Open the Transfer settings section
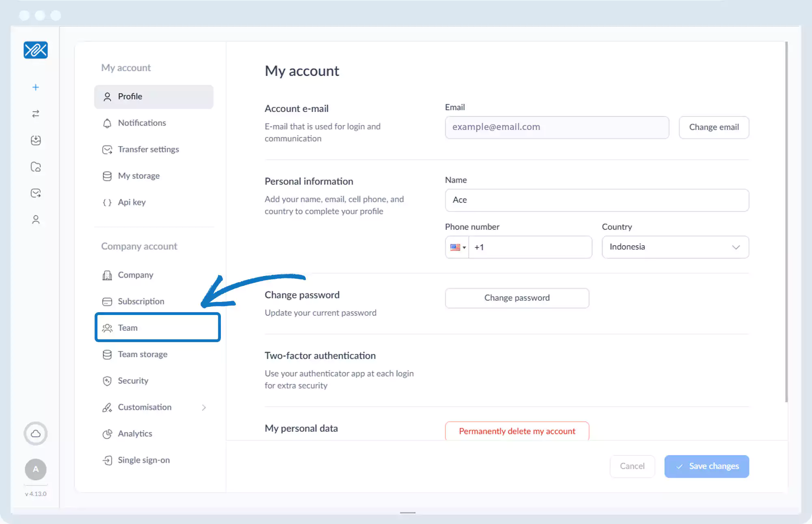The width and height of the screenshot is (812, 524). pos(148,149)
